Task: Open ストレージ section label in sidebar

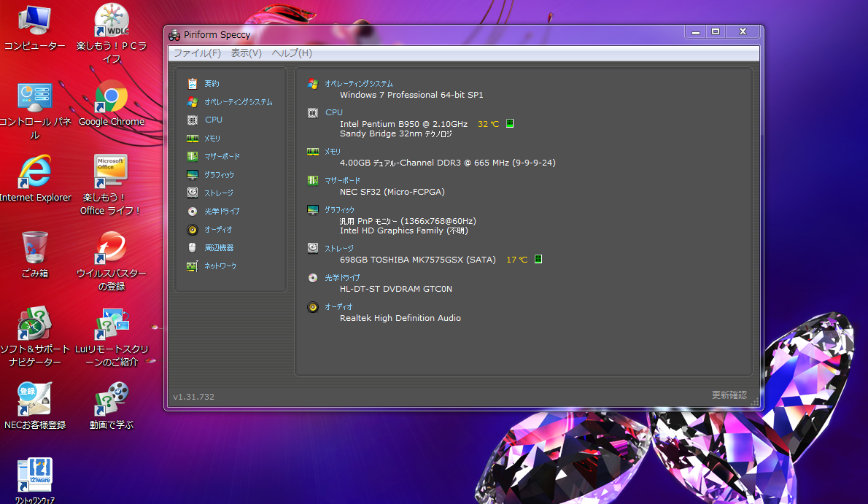Action: pos(219,193)
